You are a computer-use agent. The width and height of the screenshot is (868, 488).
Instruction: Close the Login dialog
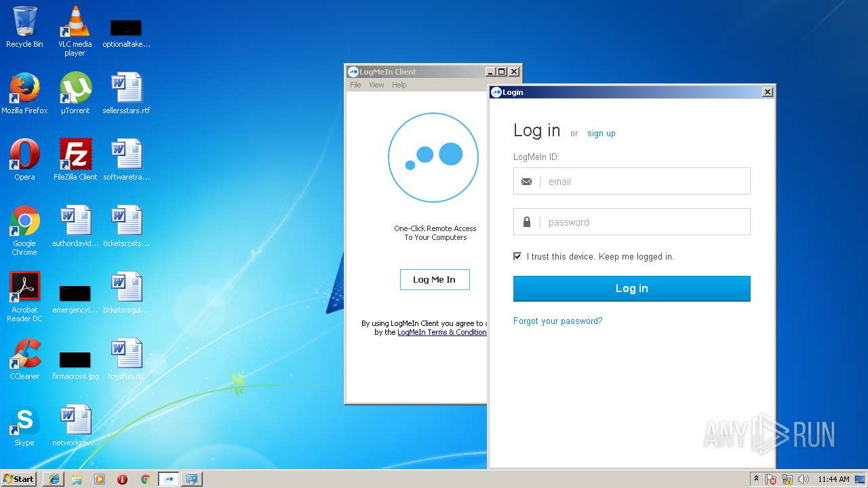(768, 92)
